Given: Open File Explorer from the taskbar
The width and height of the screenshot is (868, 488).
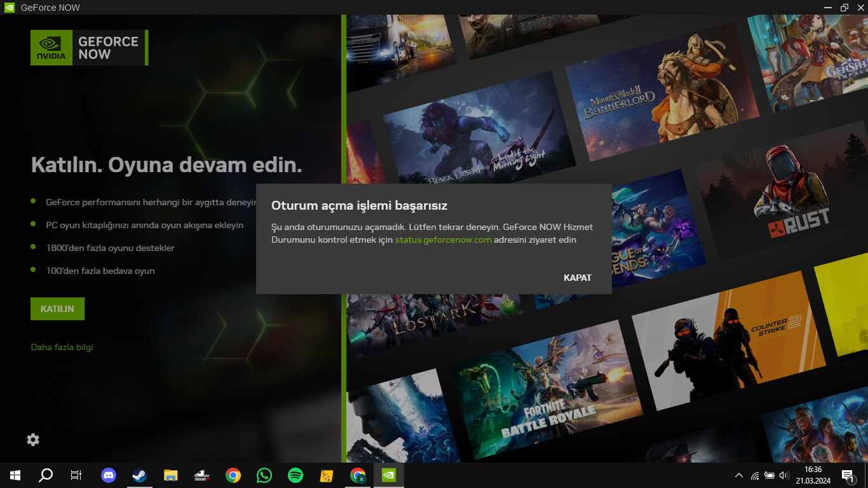Looking at the screenshot, I should 171,475.
